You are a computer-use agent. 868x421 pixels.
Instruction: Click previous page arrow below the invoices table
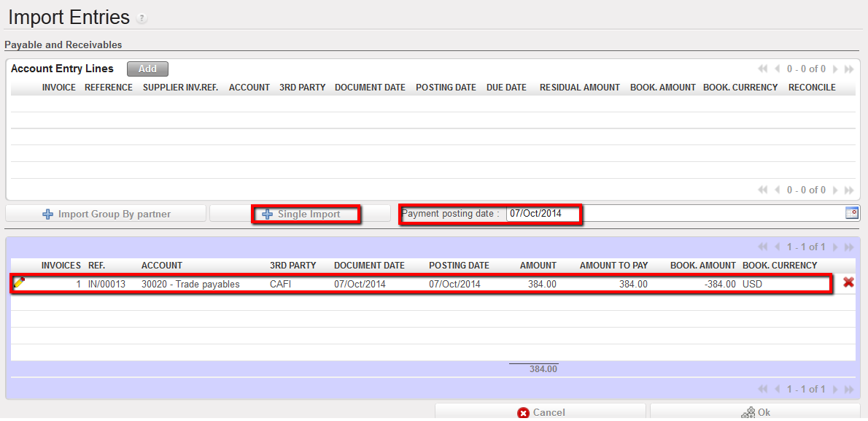[778, 390]
